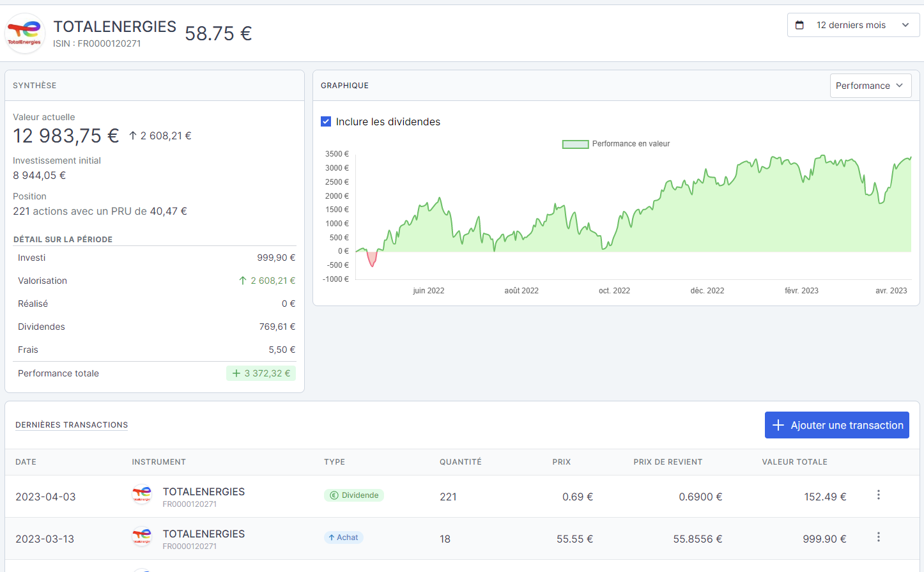Click the TOTALENERGIES name in the Achat row
This screenshot has width=924, height=572.
tap(204, 534)
